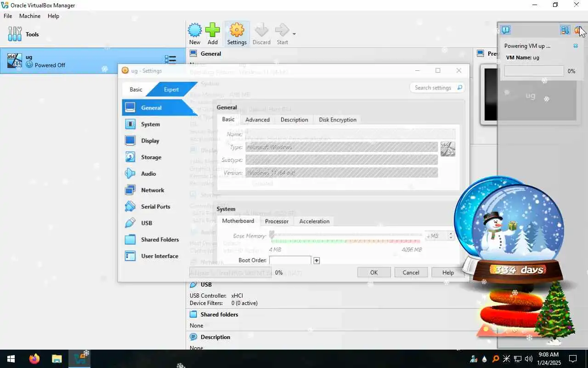Screen dimensions: 588x368
Task: Click the VirtualBox taskbar icon
Action: coord(80,359)
